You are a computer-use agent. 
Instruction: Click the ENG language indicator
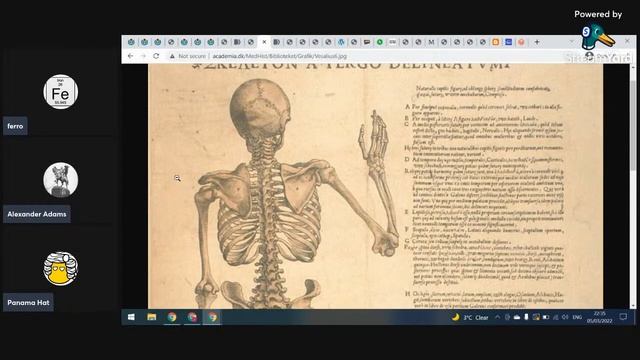[x=577, y=317]
